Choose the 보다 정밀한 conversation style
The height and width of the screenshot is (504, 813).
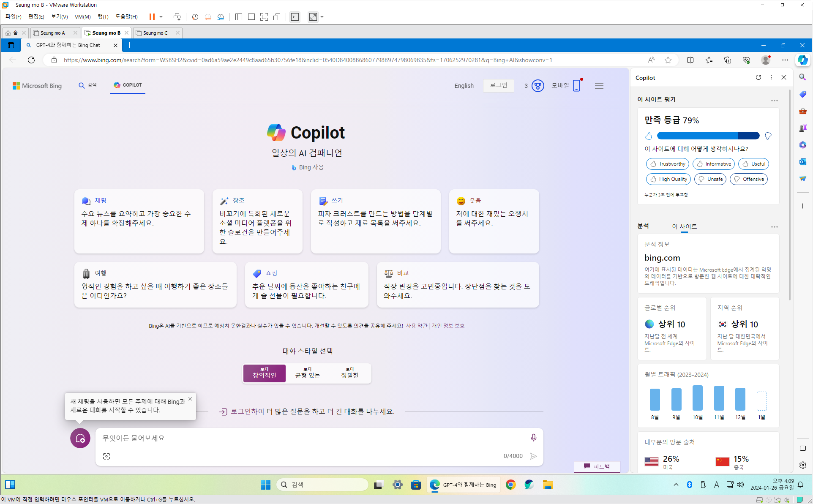[x=349, y=373]
